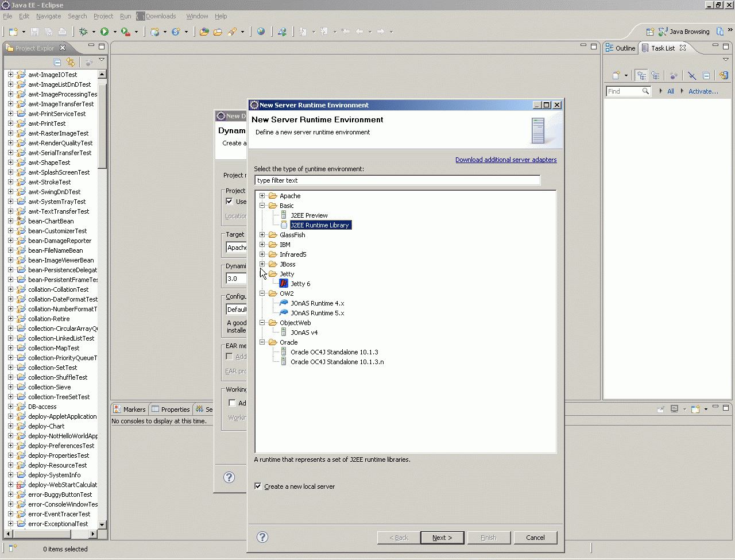Expand the Apache server category
This screenshot has height=560, width=735.
(262, 196)
